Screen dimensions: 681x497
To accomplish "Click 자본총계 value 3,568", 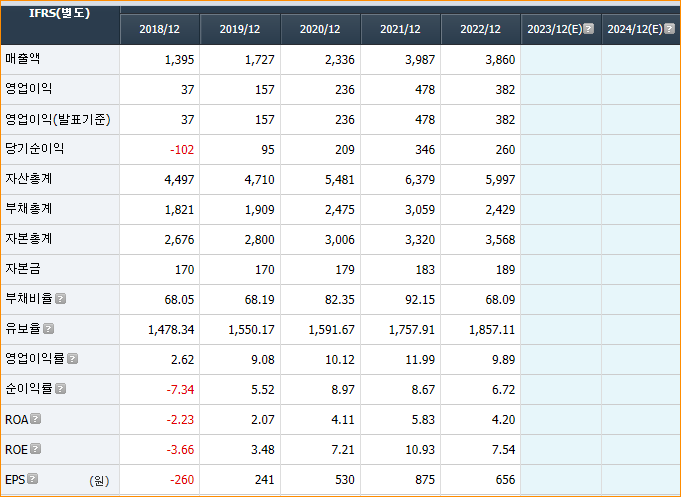I will pyautogui.click(x=500, y=240).
